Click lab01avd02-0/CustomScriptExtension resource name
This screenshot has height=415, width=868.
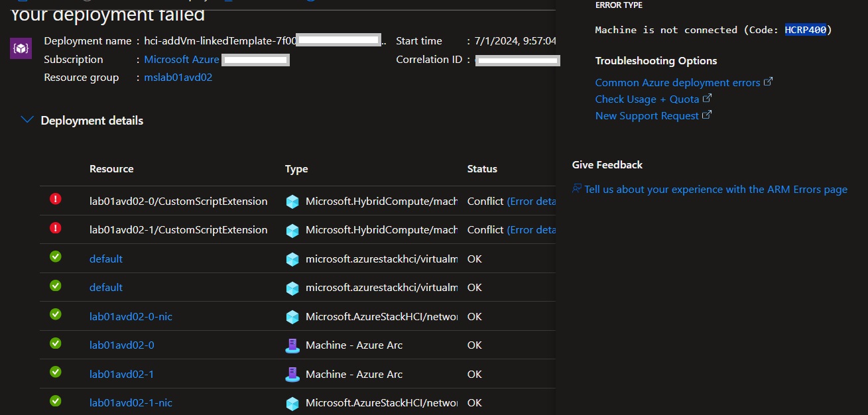[178, 201]
